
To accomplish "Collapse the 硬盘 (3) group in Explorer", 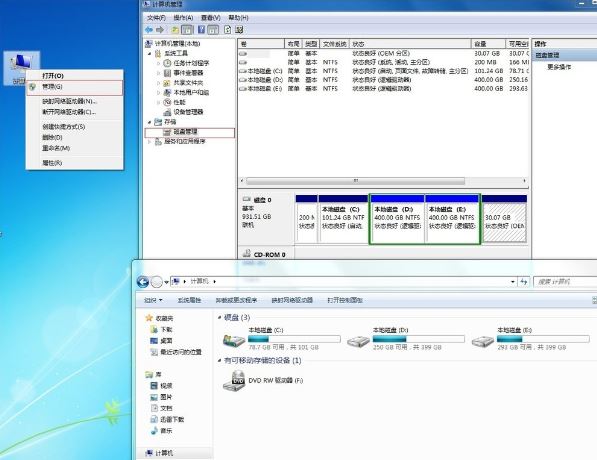I will tap(219, 317).
